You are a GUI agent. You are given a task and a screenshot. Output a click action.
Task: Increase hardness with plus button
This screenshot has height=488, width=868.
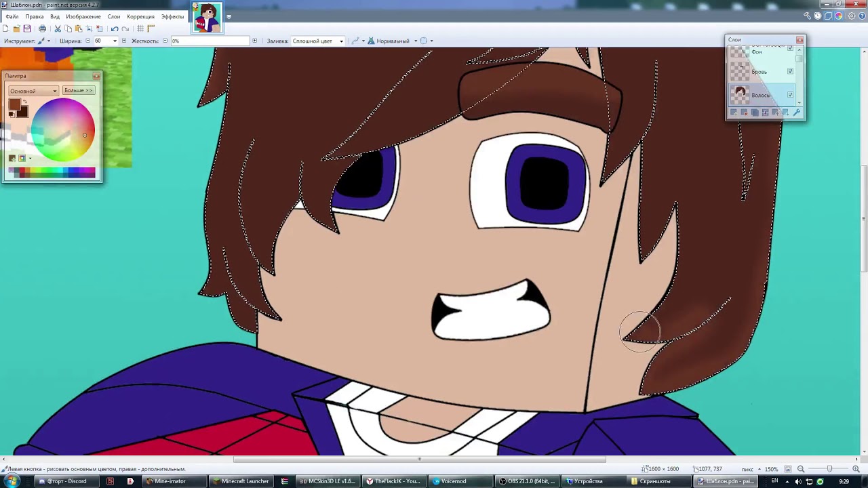pyautogui.click(x=255, y=41)
